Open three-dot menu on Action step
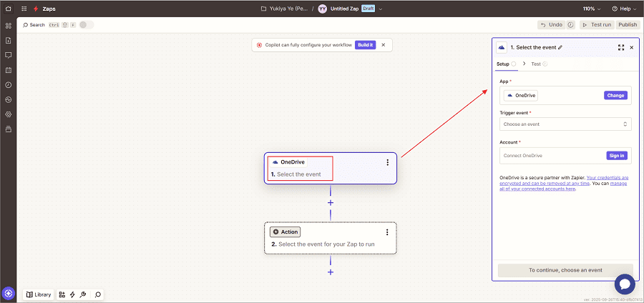Viewport: 644px width, 303px height. 387,232
